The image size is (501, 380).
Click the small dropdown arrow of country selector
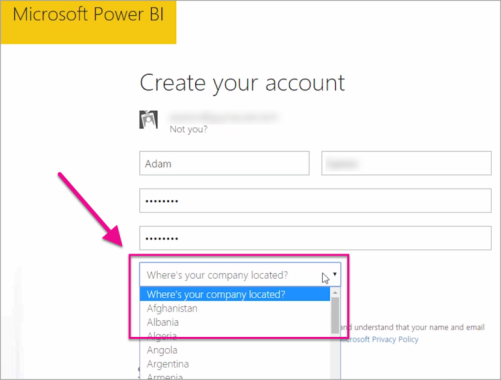tap(335, 274)
